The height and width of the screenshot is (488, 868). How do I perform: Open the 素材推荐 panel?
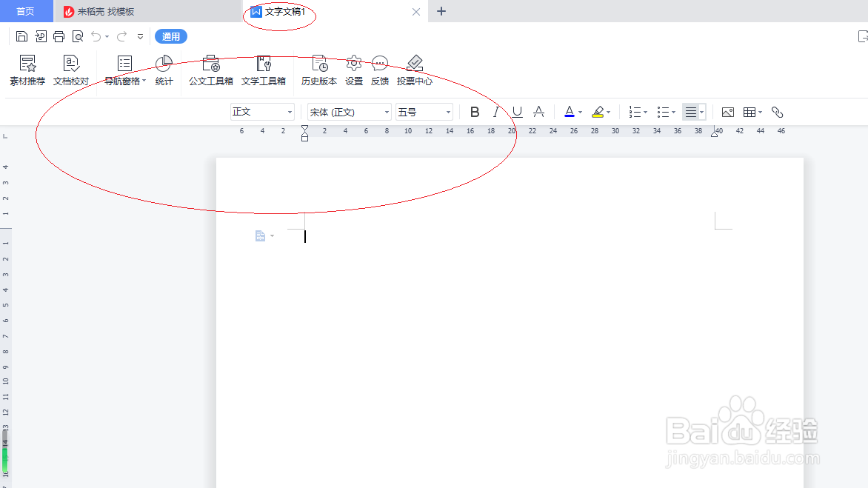[27, 70]
